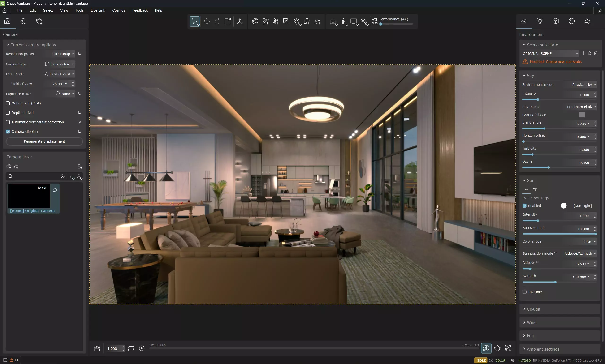This screenshot has height=364, width=605.
Task: Click the Ground albedo color swatch
Action: pos(581,115)
